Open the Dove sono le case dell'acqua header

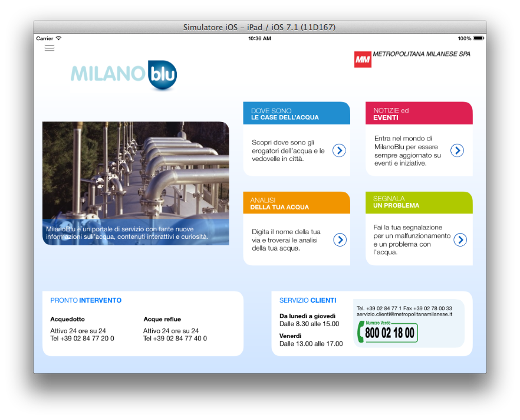click(297, 113)
